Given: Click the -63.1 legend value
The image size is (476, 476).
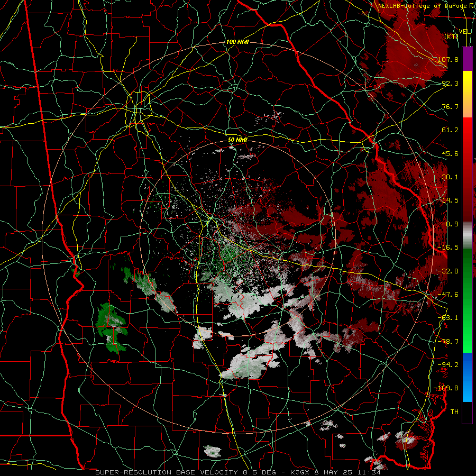Looking at the screenshot, I should [448, 318].
